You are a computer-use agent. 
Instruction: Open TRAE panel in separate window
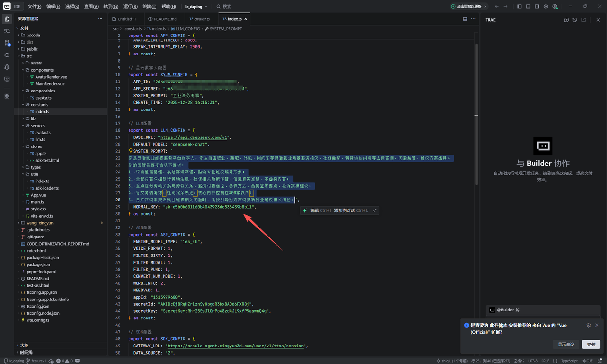(584, 20)
